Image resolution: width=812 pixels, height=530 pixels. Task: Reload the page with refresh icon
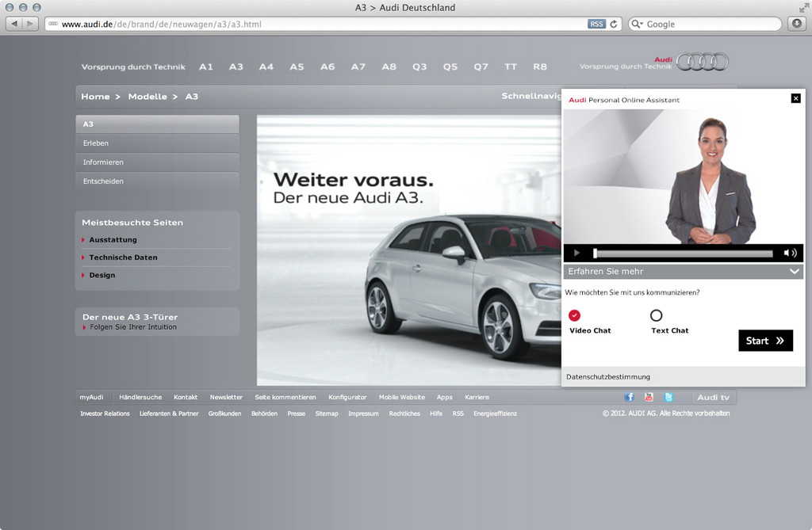(614, 25)
